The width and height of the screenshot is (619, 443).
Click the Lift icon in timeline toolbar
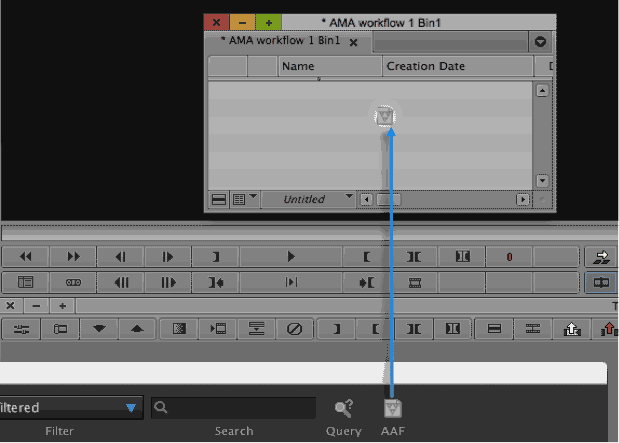(x=572, y=328)
